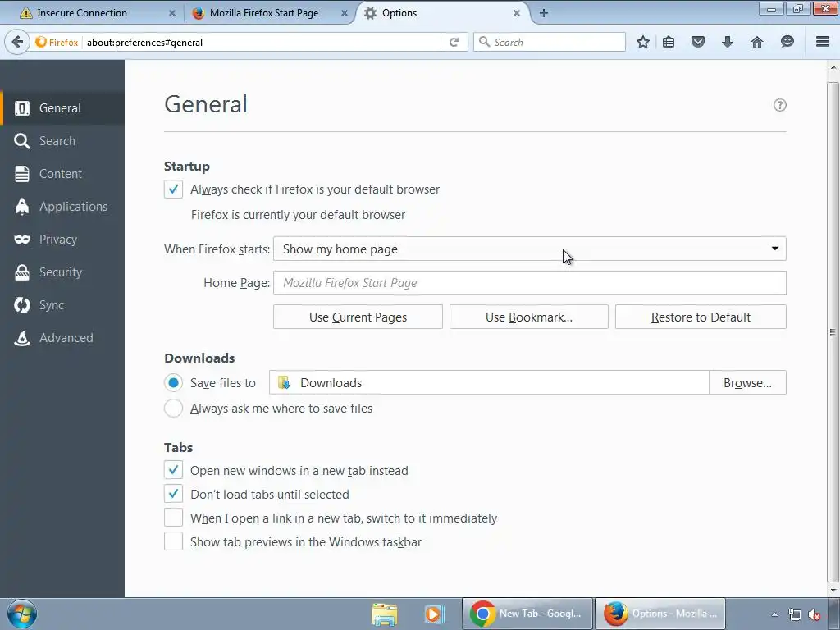This screenshot has width=840, height=630.
Task: Toggle Open new windows in a new tab
Action: (x=173, y=470)
